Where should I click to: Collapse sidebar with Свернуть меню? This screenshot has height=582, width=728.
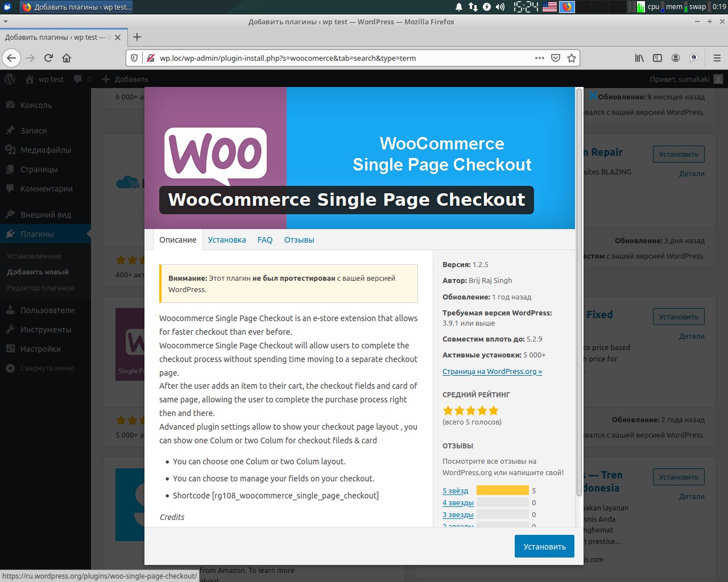[45, 368]
